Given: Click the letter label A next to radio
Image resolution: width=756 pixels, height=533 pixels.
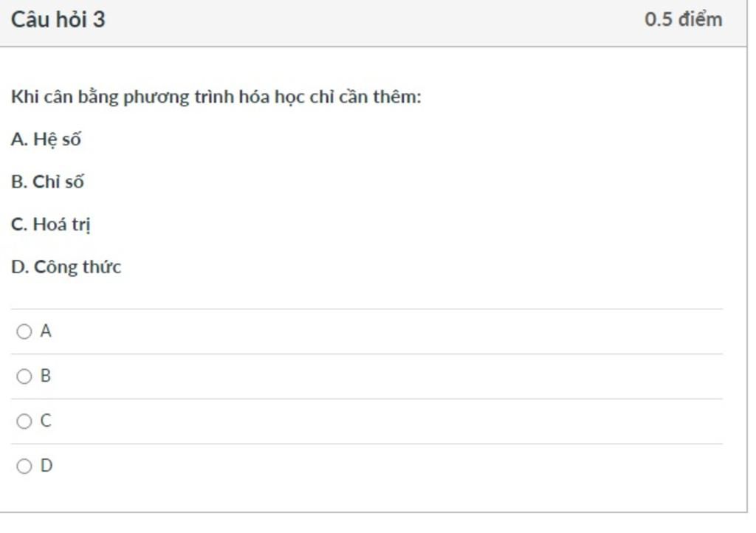Looking at the screenshot, I should tap(45, 331).
